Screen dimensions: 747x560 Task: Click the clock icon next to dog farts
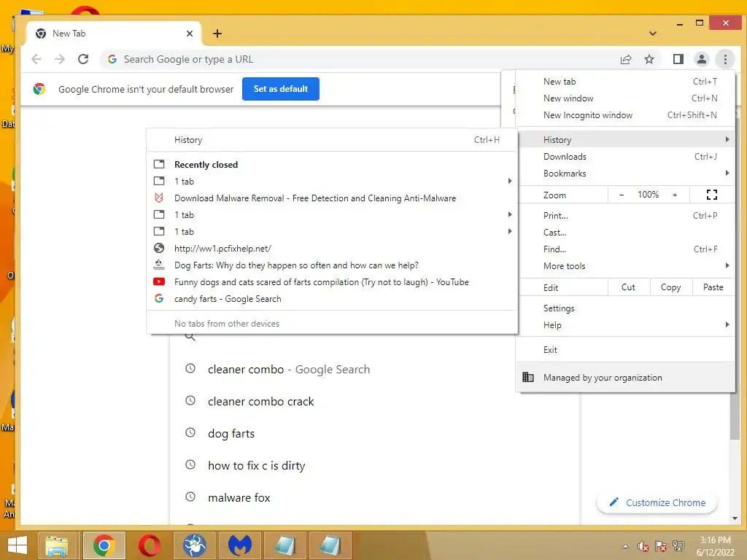190,432
